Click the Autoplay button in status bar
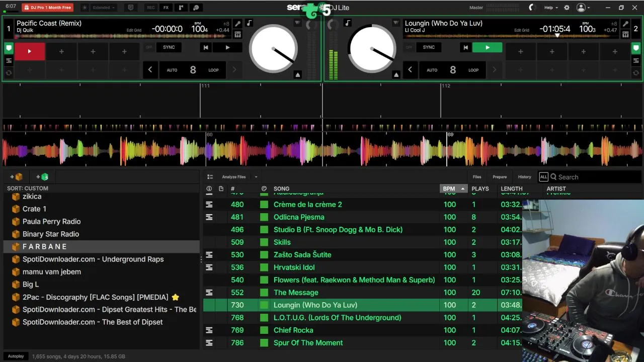Image resolution: width=644 pixels, height=362 pixels. pos(16,356)
